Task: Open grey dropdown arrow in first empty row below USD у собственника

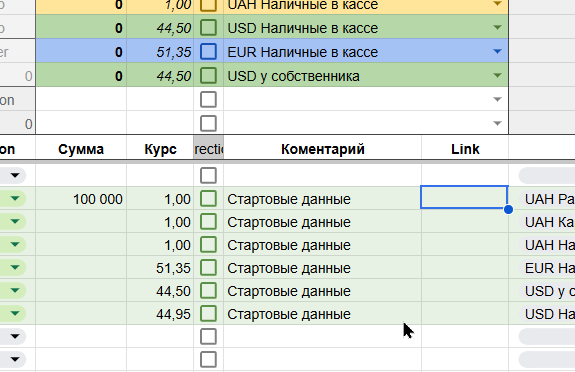Action: (x=497, y=99)
